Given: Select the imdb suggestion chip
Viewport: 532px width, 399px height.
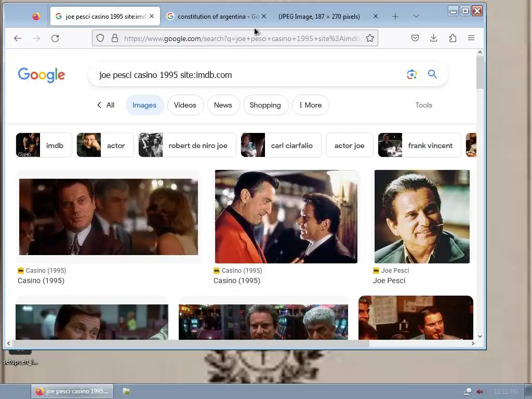Looking at the screenshot, I should [44, 145].
